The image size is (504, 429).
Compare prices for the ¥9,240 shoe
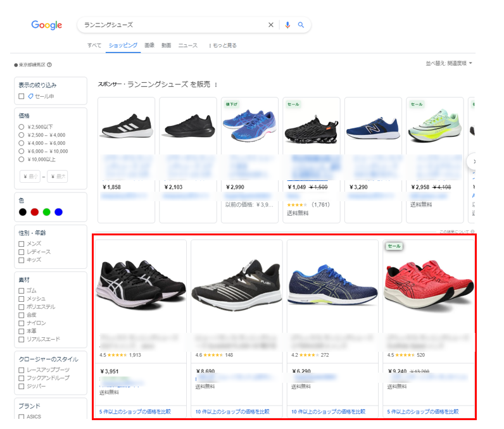click(423, 411)
